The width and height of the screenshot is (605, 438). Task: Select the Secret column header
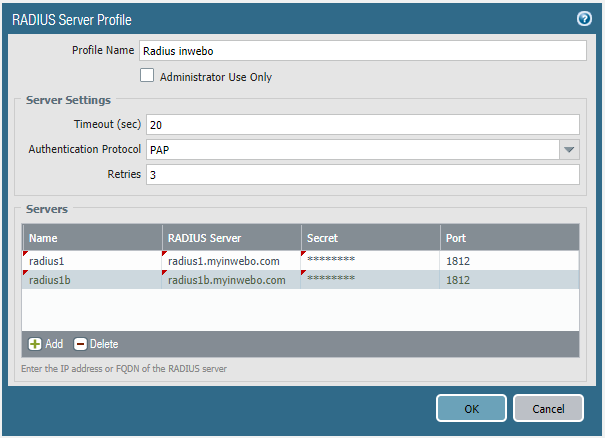[x=370, y=238]
